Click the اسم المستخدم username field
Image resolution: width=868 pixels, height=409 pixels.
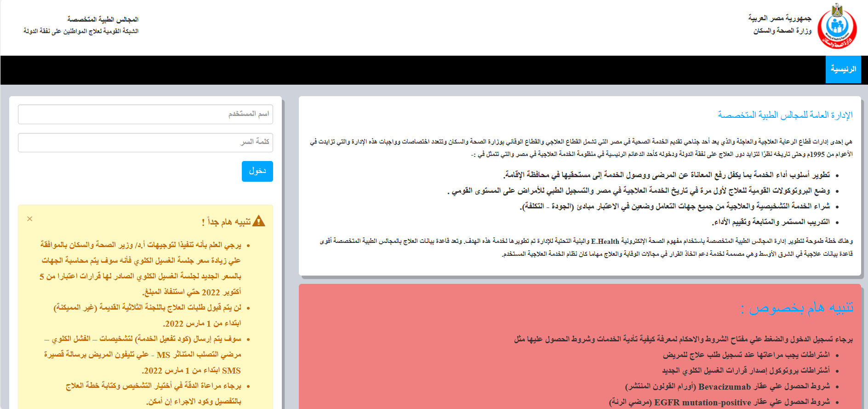[x=145, y=114]
